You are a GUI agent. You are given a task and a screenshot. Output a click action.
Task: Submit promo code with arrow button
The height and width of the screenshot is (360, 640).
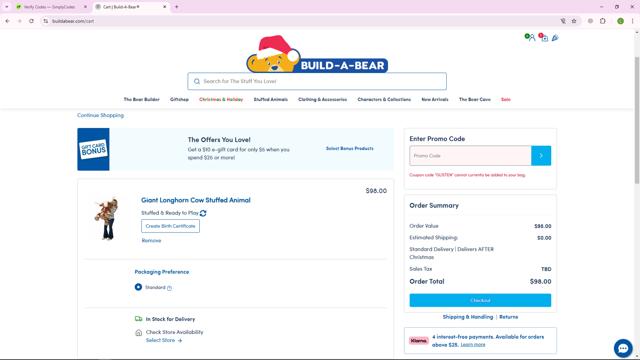click(541, 156)
